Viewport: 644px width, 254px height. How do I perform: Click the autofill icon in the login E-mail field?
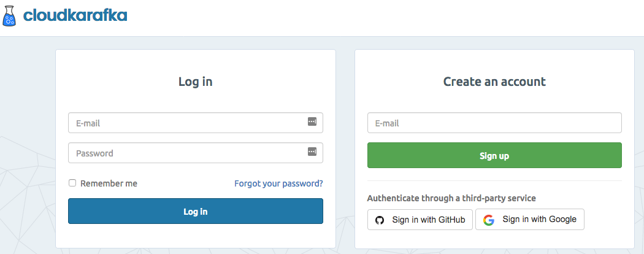(312, 121)
